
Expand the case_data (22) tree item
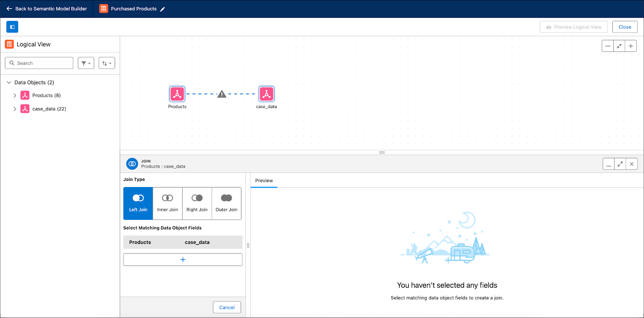click(15, 109)
